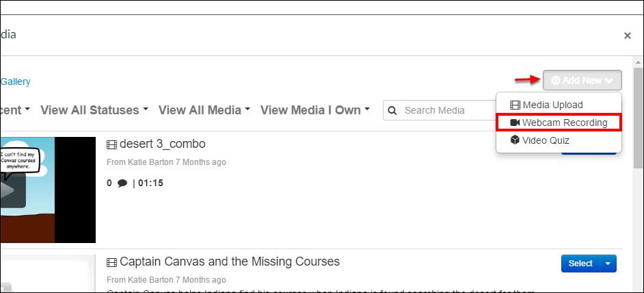The image size is (644, 293).
Task: Click the Video Quiz cube icon
Action: tap(515, 140)
